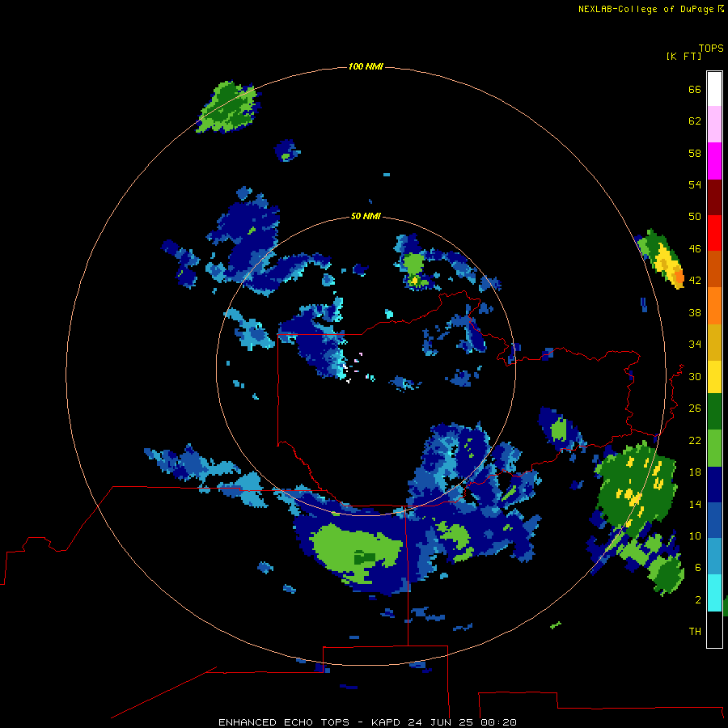Click the "24 JUN 25" date text
Image resolution: width=728 pixels, height=728 pixels.
pyautogui.click(x=441, y=722)
